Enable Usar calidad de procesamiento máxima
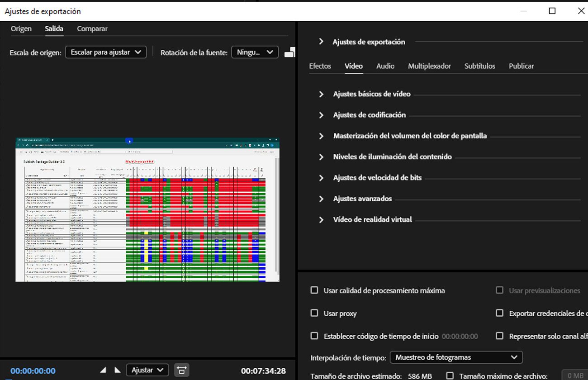 pos(314,290)
